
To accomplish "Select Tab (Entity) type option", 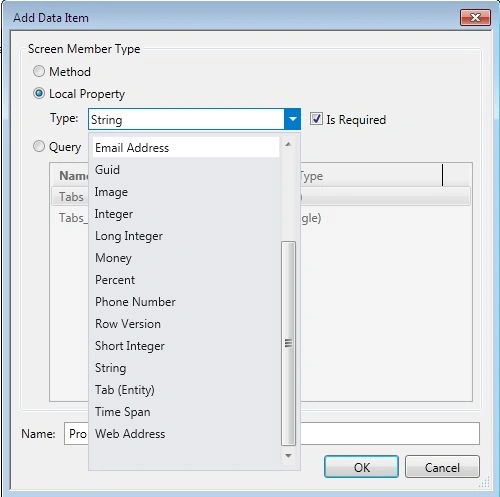I will coord(186,390).
